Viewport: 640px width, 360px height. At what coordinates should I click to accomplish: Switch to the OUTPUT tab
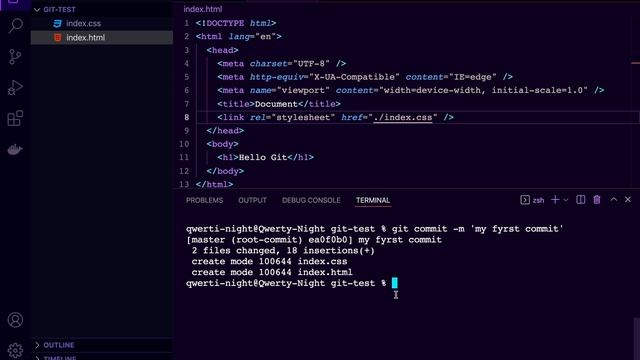252,200
